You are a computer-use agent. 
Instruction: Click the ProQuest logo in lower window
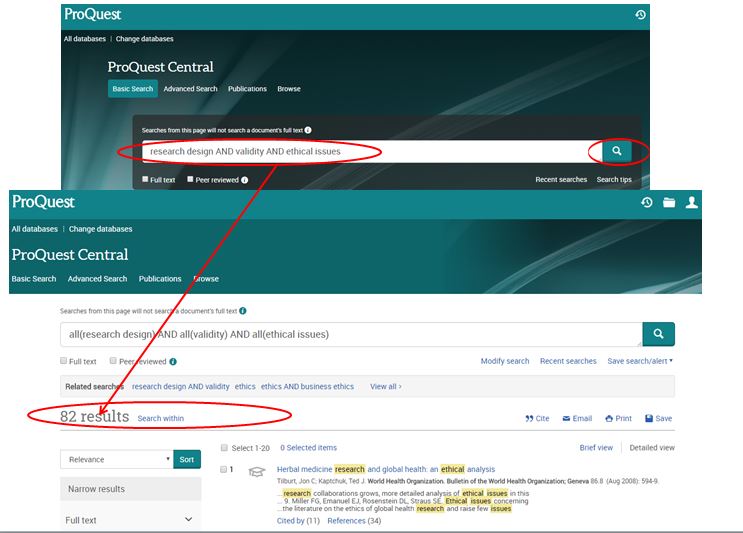(43, 202)
